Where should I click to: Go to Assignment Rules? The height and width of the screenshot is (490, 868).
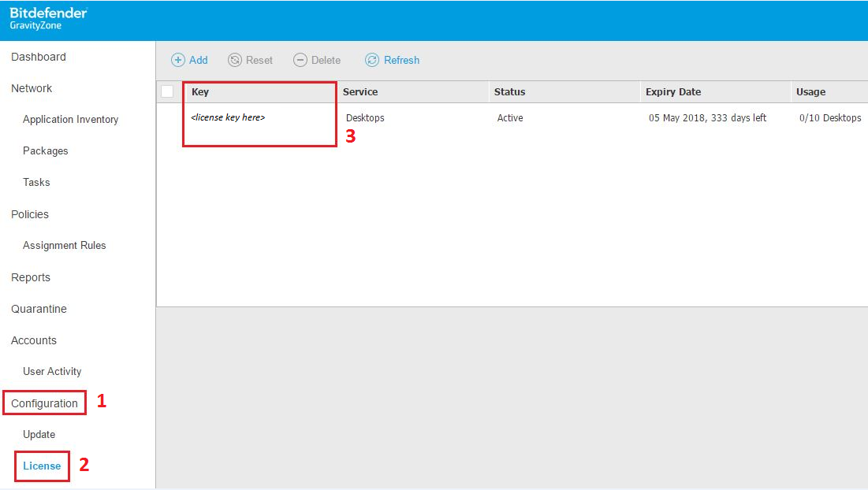click(x=64, y=246)
